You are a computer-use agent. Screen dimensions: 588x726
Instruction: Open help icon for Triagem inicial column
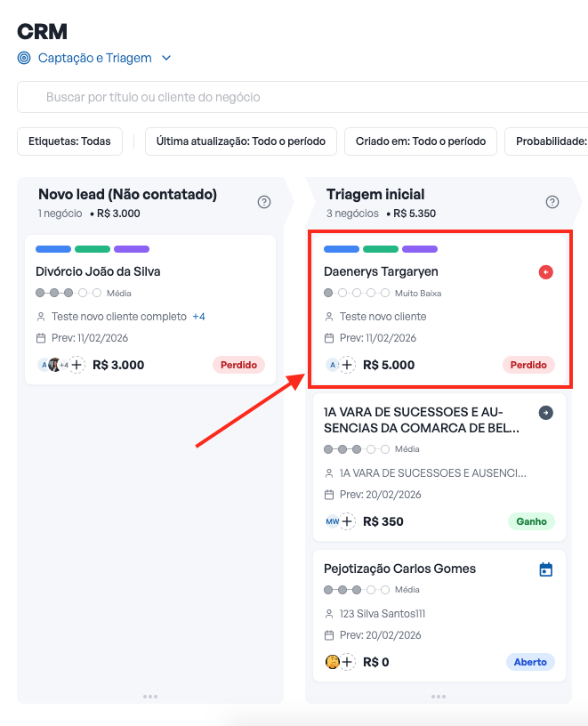tap(552, 202)
